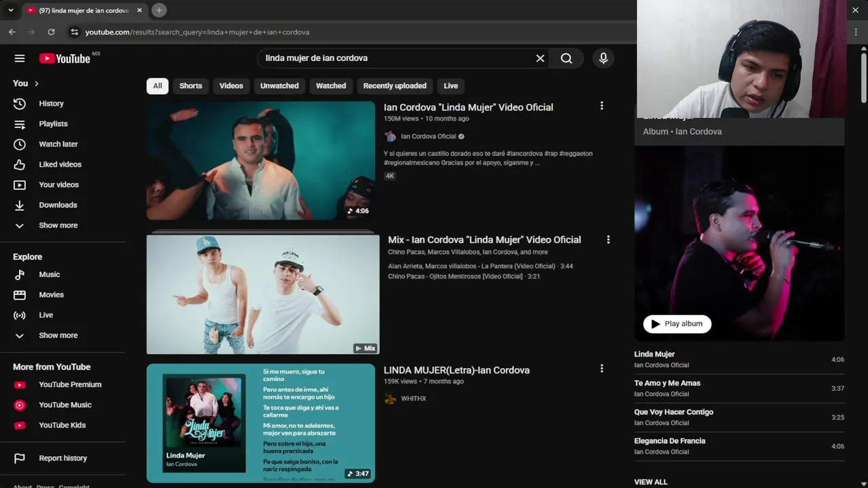
Task: Open the YouTube hamburger guide menu
Action: tap(20, 58)
